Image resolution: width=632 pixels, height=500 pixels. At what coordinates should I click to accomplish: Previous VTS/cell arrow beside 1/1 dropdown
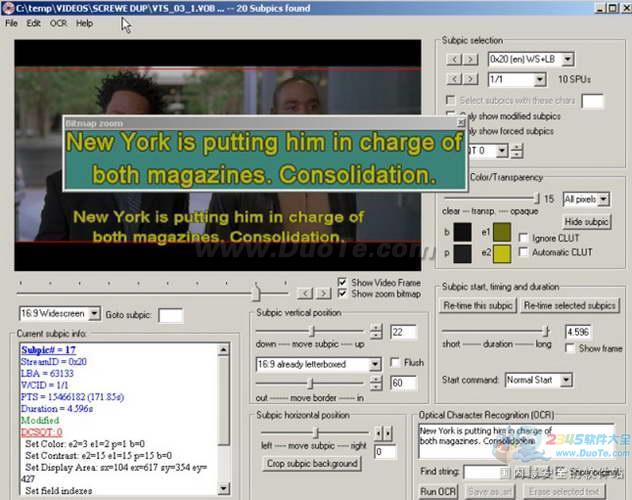pyautogui.click(x=455, y=79)
